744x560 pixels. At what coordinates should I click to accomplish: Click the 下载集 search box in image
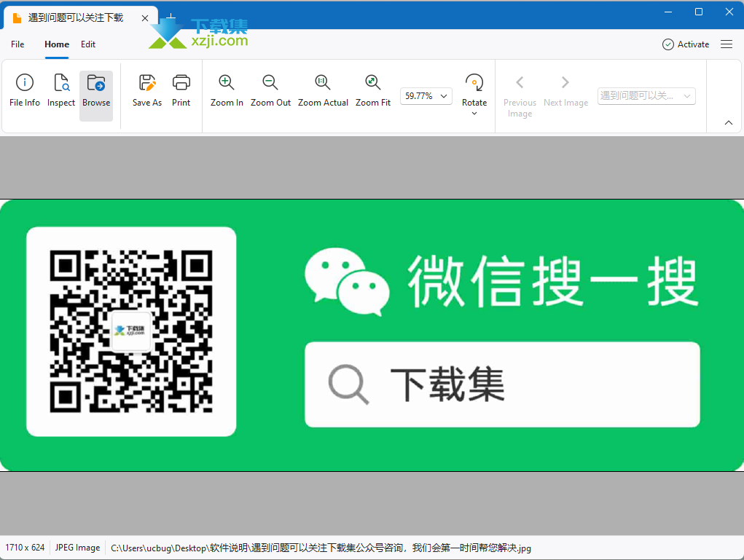[x=502, y=384]
